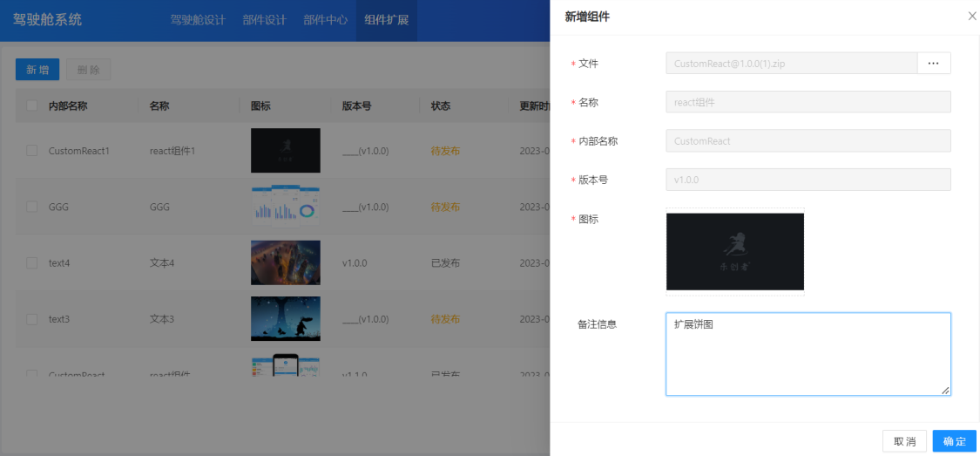Select the GGG row checkbox
Viewport: 980px width, 456px height.
tap(32, 208)
